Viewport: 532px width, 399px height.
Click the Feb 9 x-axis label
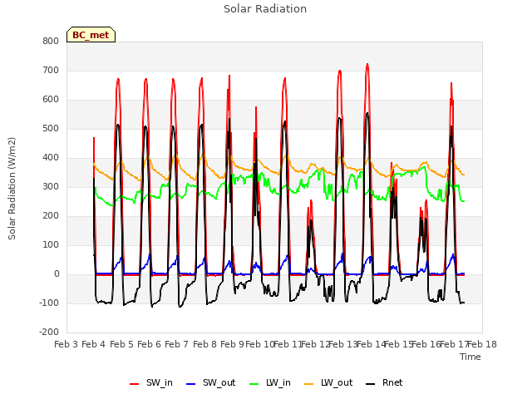tap(233, 344)
